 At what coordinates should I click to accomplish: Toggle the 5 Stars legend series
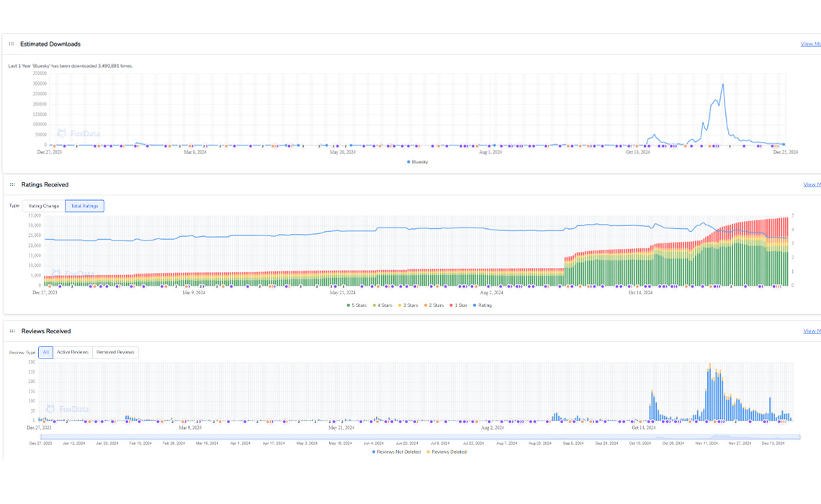(x=356, y=306)
